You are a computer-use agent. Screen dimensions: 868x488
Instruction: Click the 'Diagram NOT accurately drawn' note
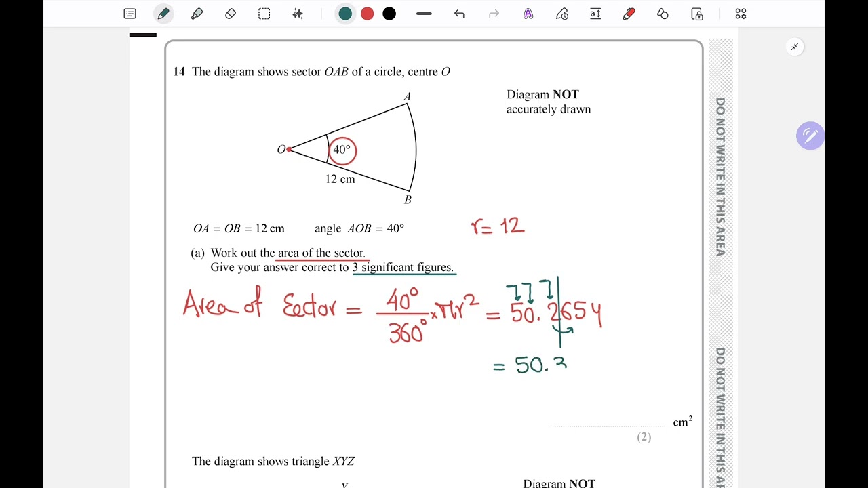point(549,102)
